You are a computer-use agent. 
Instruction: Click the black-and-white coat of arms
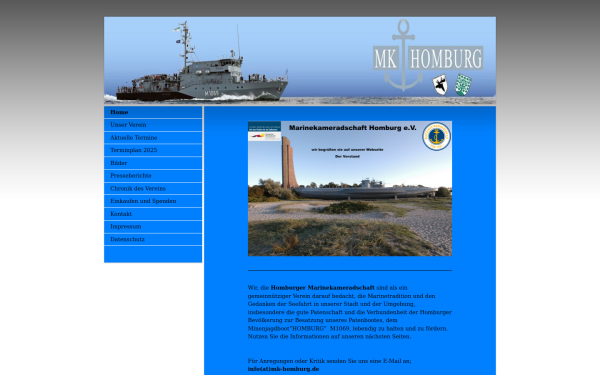point(440,85)
